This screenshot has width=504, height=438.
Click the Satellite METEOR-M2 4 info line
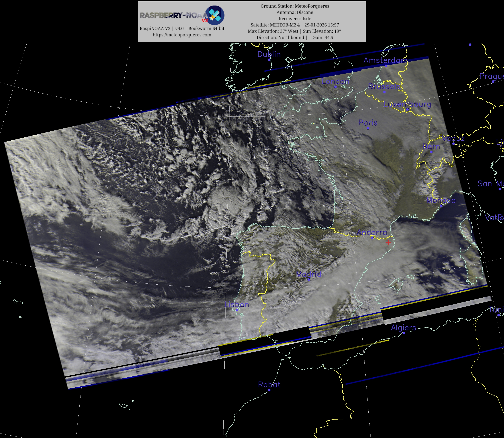295,25
